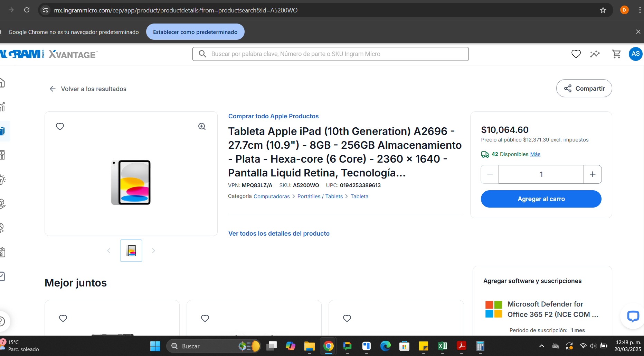This screenshot has width=644, height=356.
Task: Show hidden system tray icons
Action: 542,346
